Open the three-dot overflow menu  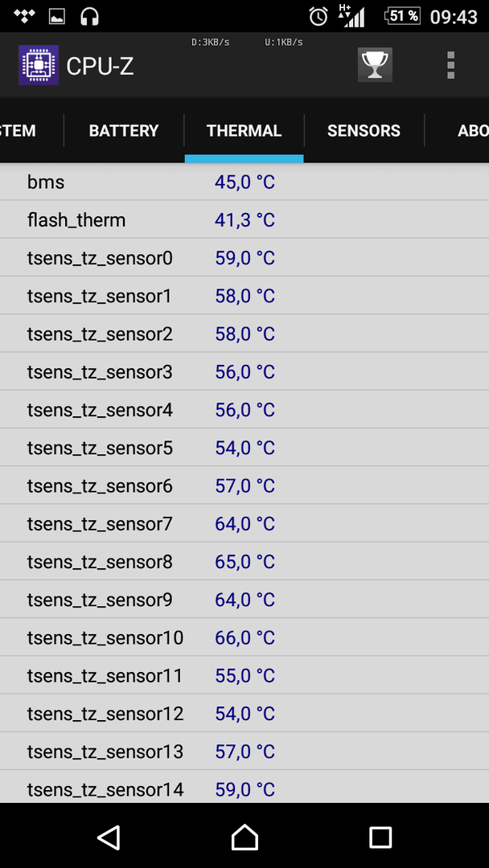[x=450, y=65]
